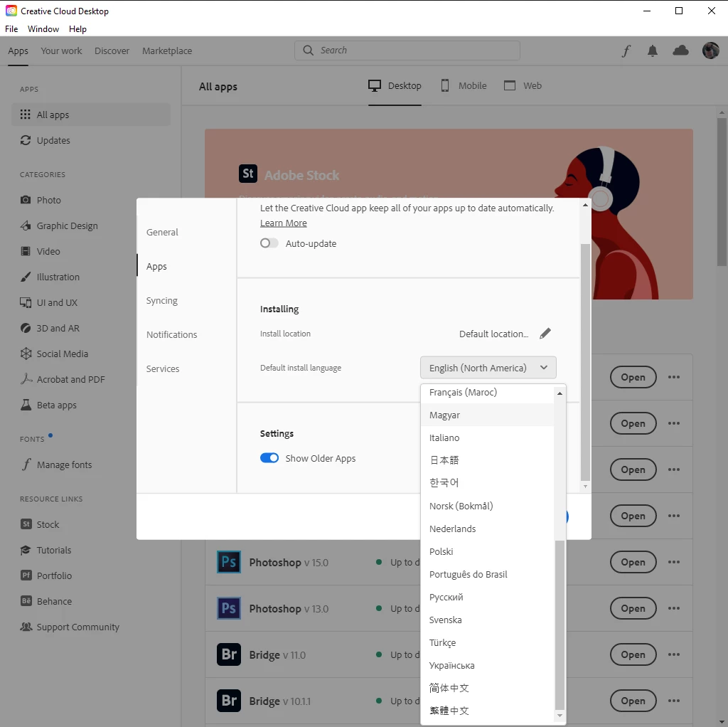Pick Italiano from the language list
Screen dimensions: 728x727
488,437
